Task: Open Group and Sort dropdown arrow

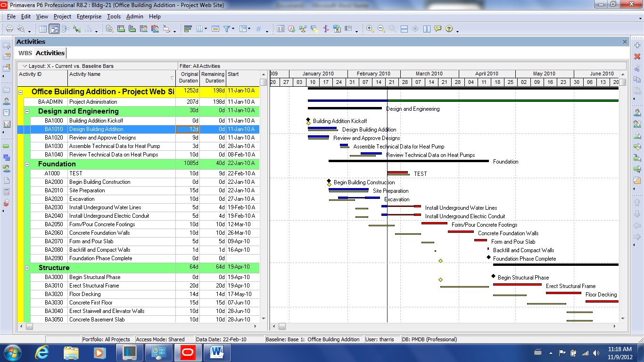Action: point(249,29)
